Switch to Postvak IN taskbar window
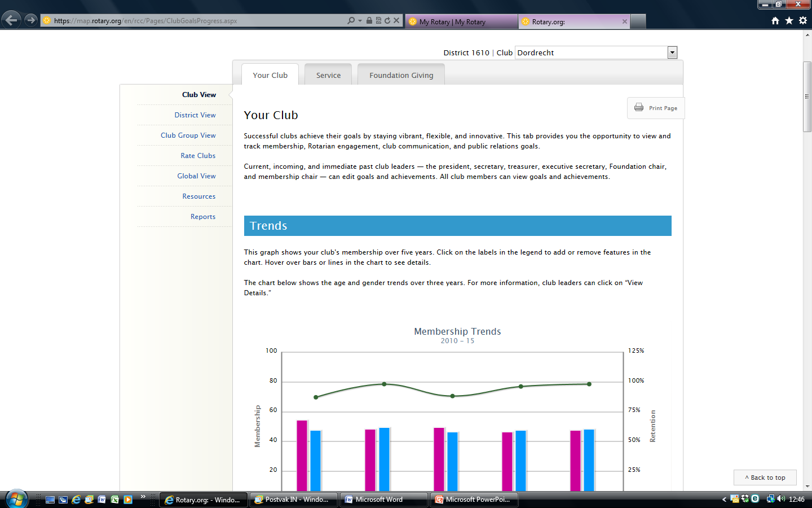 click(293, 500)
